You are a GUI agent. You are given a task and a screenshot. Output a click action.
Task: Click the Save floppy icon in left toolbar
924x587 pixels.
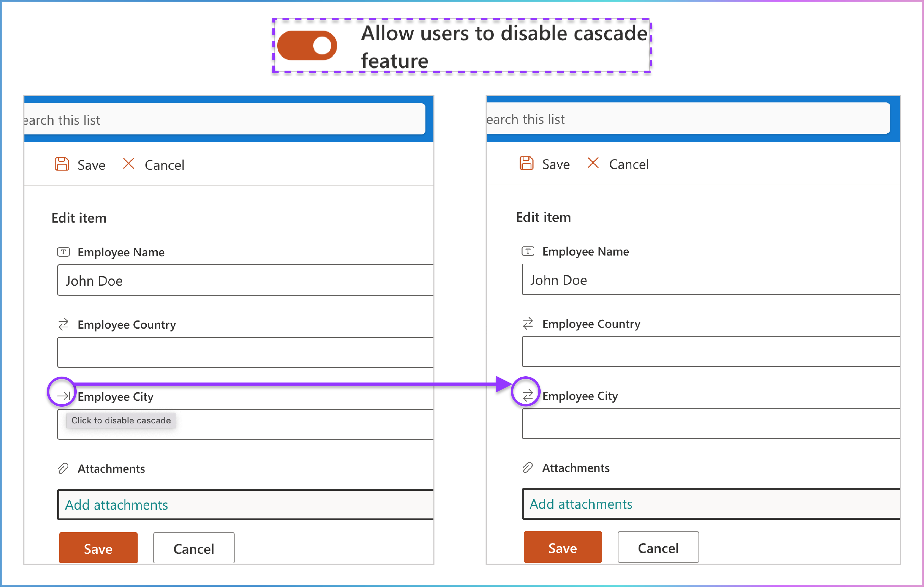[x=62, y=164]
